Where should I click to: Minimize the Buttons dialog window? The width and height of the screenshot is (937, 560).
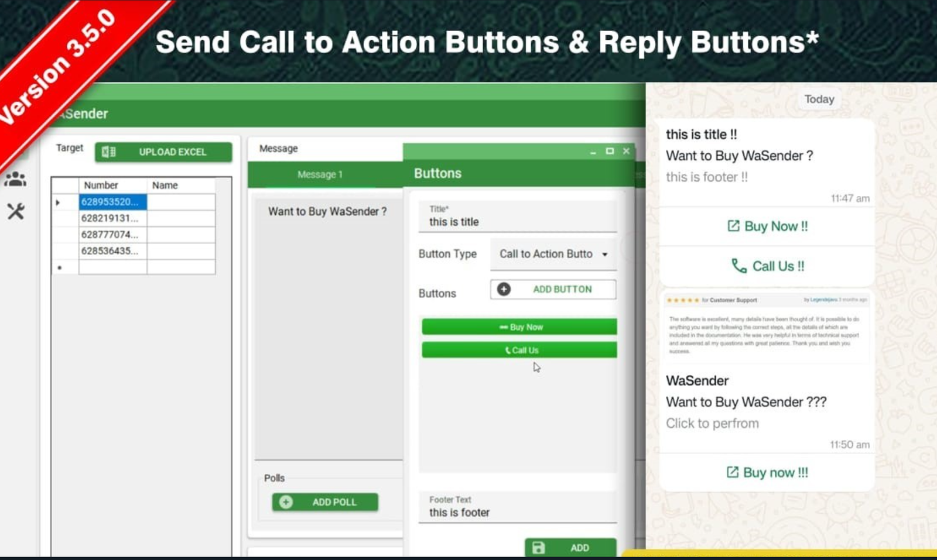(x=593, y=152)
